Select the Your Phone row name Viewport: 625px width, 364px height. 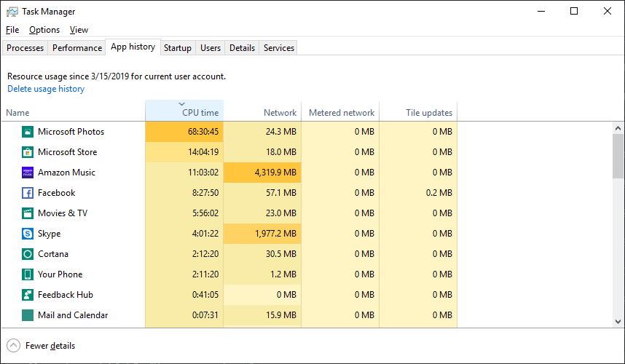point(60,274)
